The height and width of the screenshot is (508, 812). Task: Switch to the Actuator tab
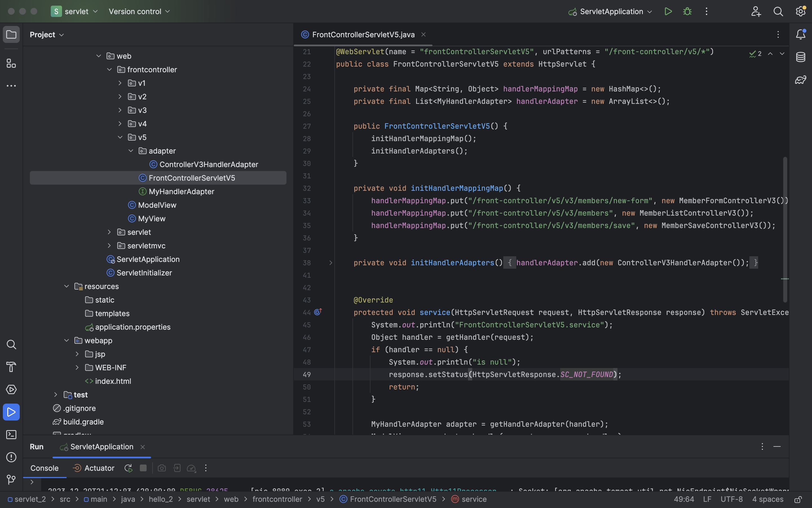pyautogui.click(x=94, y=468)
